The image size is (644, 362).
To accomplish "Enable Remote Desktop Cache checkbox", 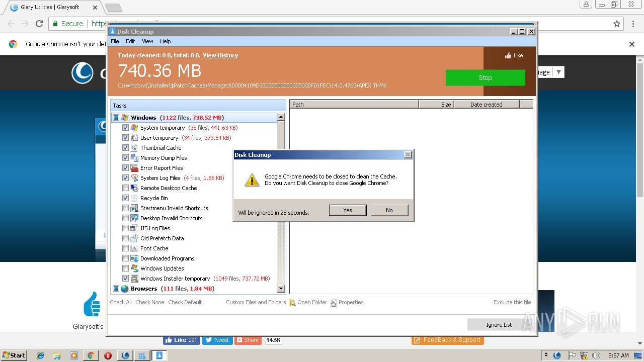I will click(x=125, y=188).
